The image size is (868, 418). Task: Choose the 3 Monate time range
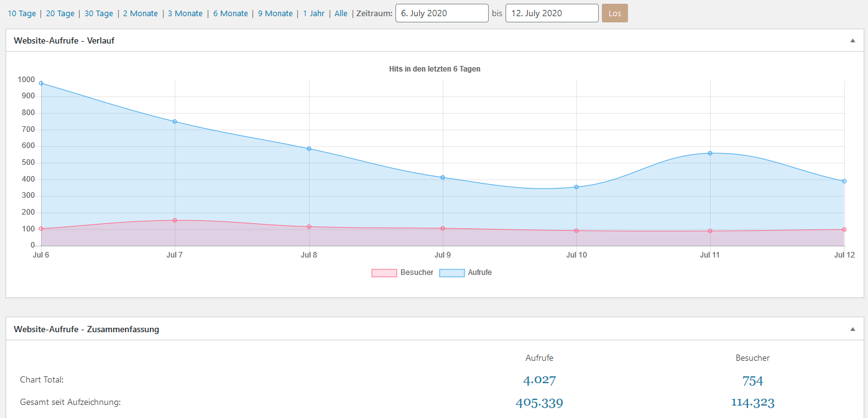(x=185, y=13)
